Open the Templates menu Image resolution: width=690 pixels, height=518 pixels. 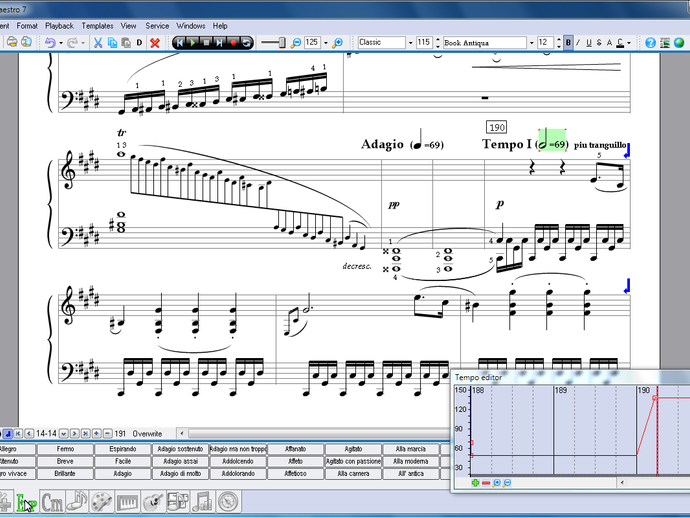click(x=97, y=26)
